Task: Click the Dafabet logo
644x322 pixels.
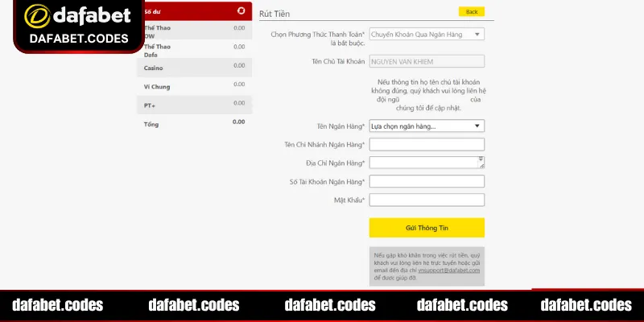Action: (x=67, y=15)
